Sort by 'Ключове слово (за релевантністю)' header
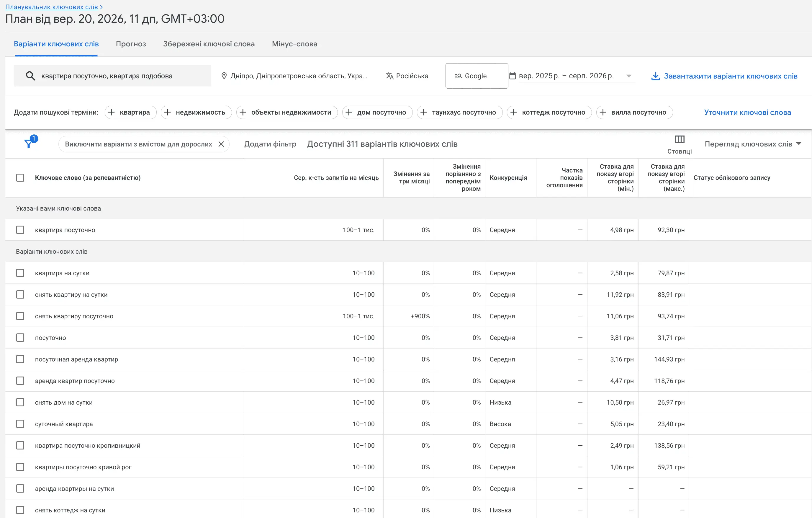 pos(88,177)
